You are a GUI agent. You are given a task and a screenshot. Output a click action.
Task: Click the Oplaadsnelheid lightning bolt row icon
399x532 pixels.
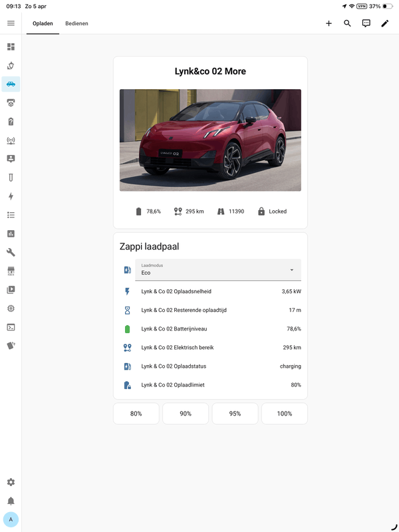click(127, 291)
